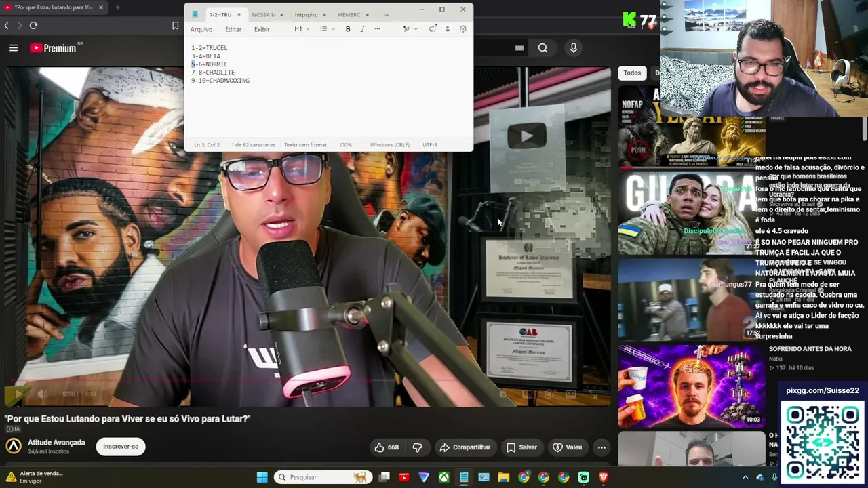Bookmark the page in the browser
Viewport: 868px width, 488px height.
[175, 26]
